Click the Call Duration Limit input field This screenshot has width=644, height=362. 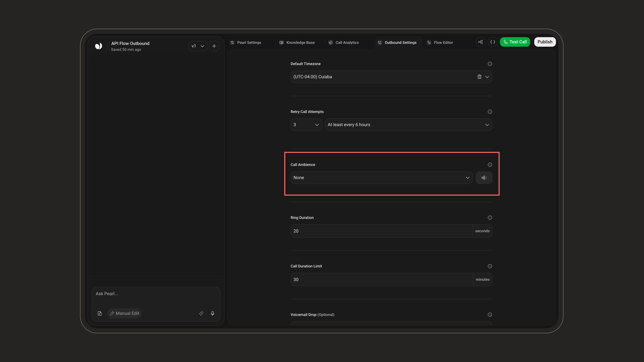[x=382, y=279]
